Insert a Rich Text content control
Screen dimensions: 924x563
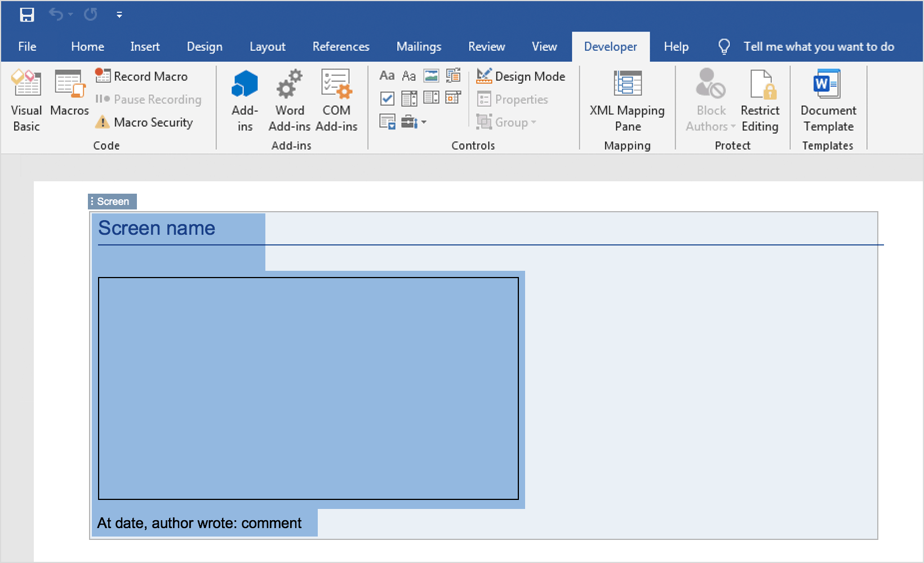point(387,76)
